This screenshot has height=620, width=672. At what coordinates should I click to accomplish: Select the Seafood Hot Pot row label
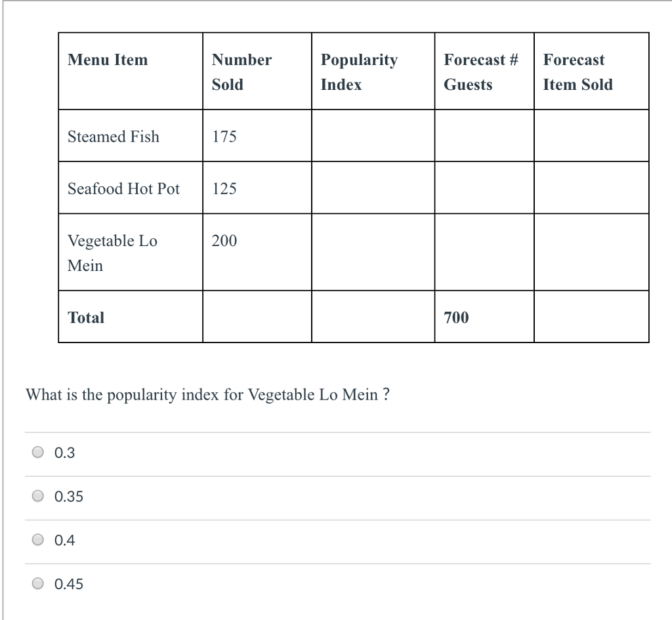click(123, 189)
